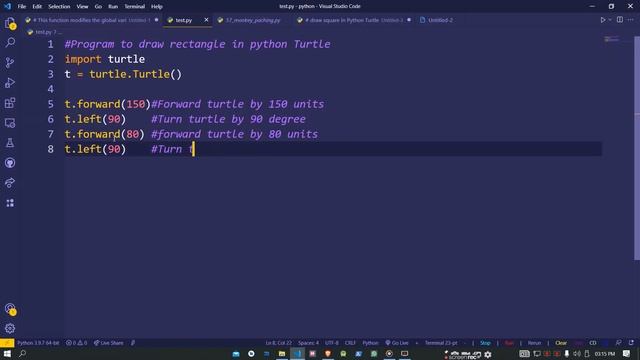This screenshot has height=360, width=640.
Task: Run the Python file with play button
Action: point(602,20)
